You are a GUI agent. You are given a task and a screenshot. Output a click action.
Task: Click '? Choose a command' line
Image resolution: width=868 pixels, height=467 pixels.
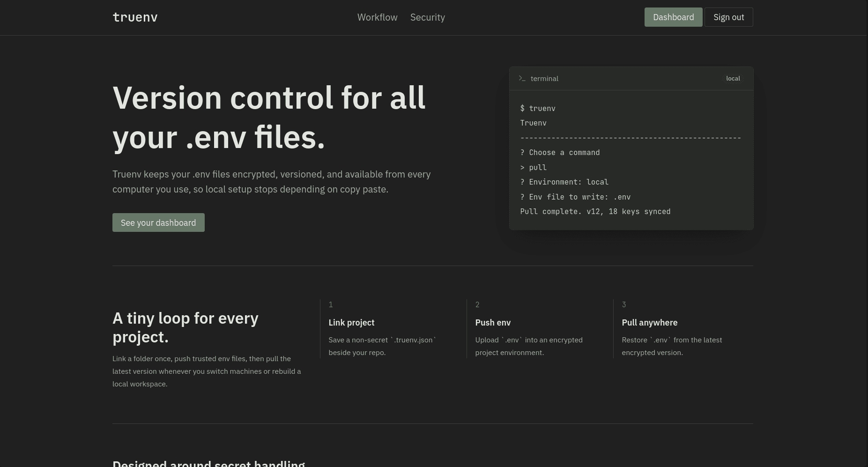click(560, 152)
